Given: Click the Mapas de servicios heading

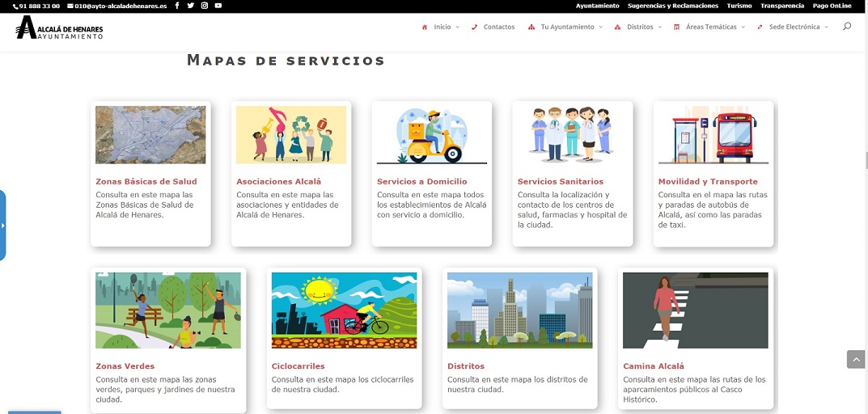Looking at the screenshot, I should pos(286,60).
